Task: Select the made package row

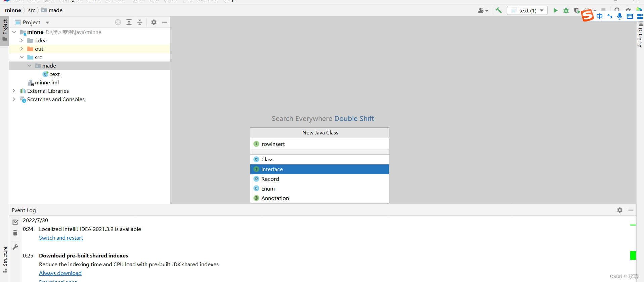Action: coord(89,66)
